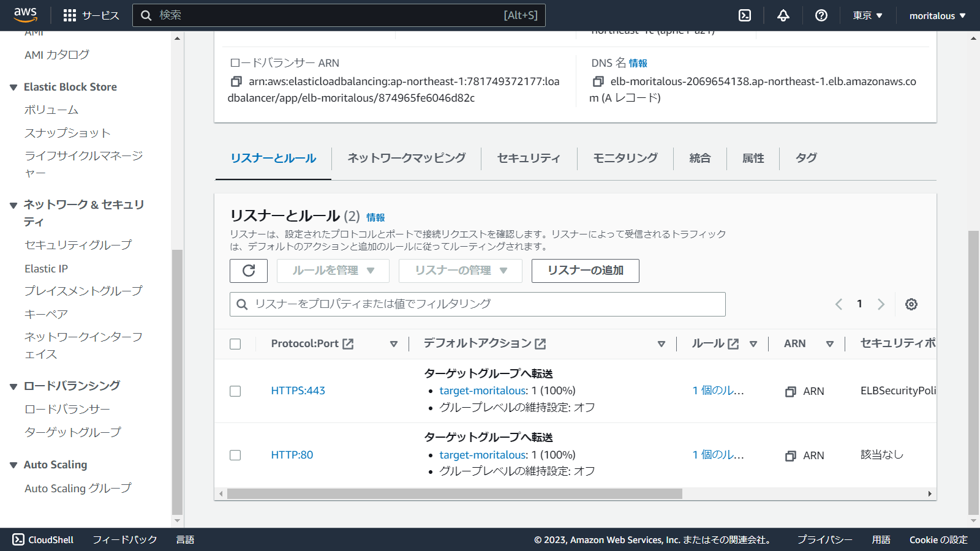
Task: Check the select-all listeners header checkbox
Action: pyautogui.click(x=235, y=343)
